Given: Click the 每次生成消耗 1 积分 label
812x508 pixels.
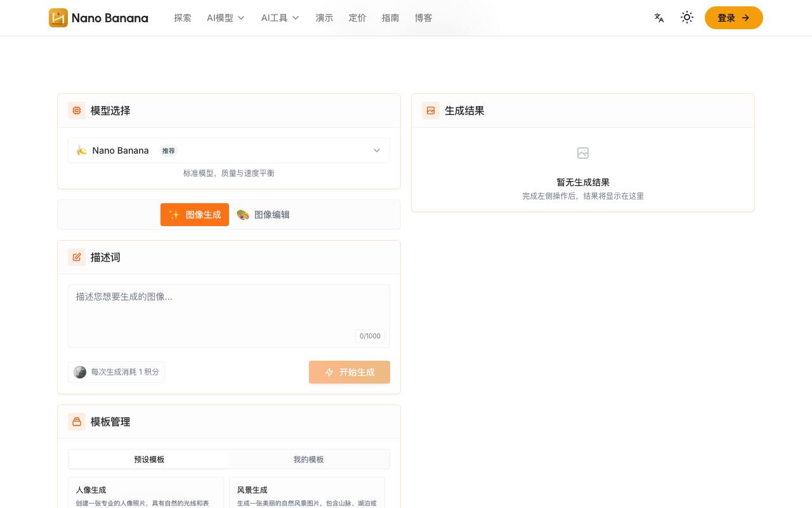Looking at the screenshot, I should pos(125,372).
